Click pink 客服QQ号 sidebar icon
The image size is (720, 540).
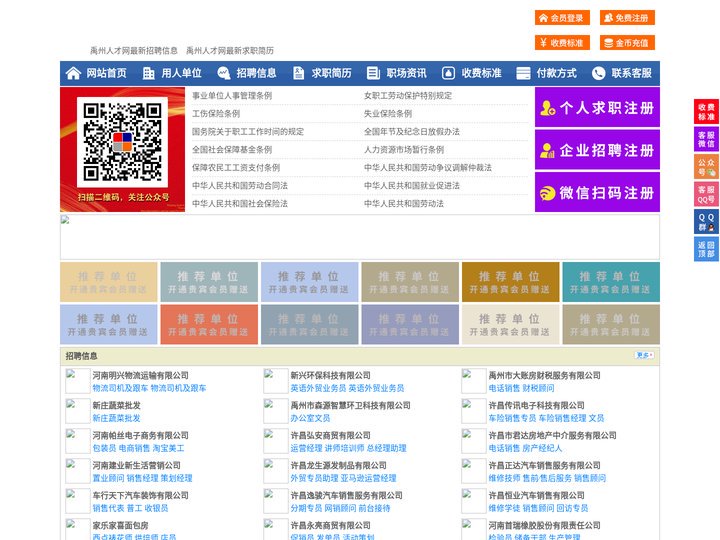point(706,194)
